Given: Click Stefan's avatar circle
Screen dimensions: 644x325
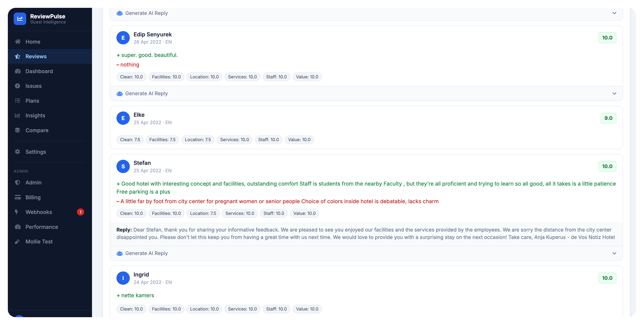Looking at the screenshot, I should 123,166.
